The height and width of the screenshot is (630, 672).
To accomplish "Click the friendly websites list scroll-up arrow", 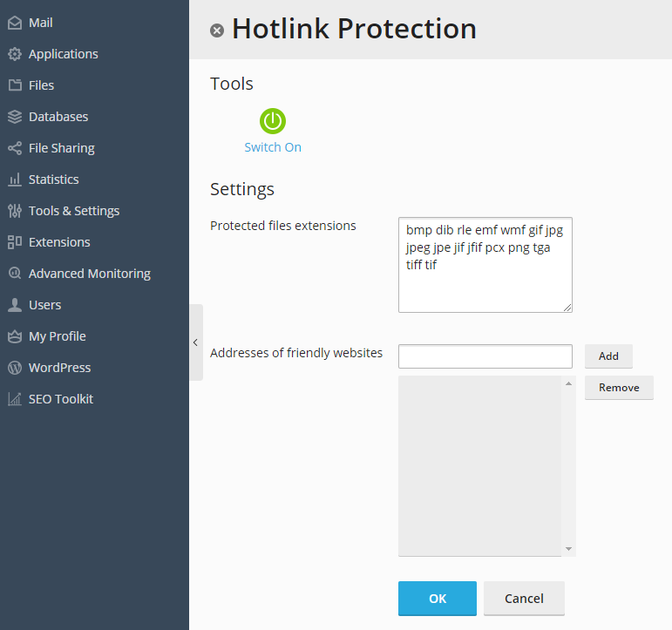I will click(568, 383).
